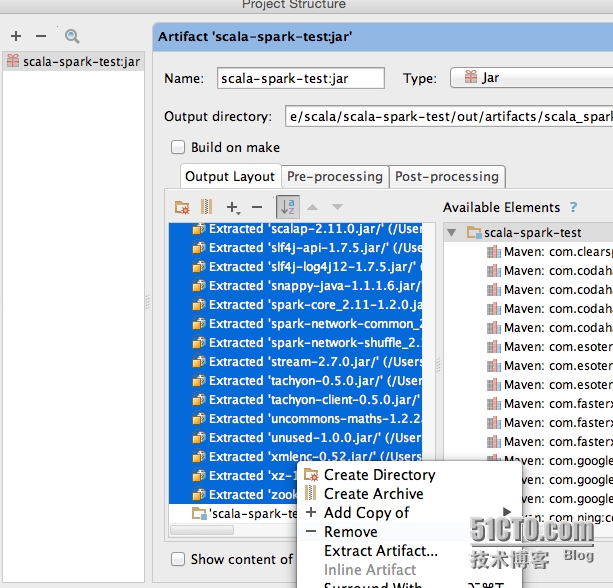Viewport: 613px width, 588px height.
Task: Collapse the scala-spark-test tree node
Action: [x=452, y=233]
